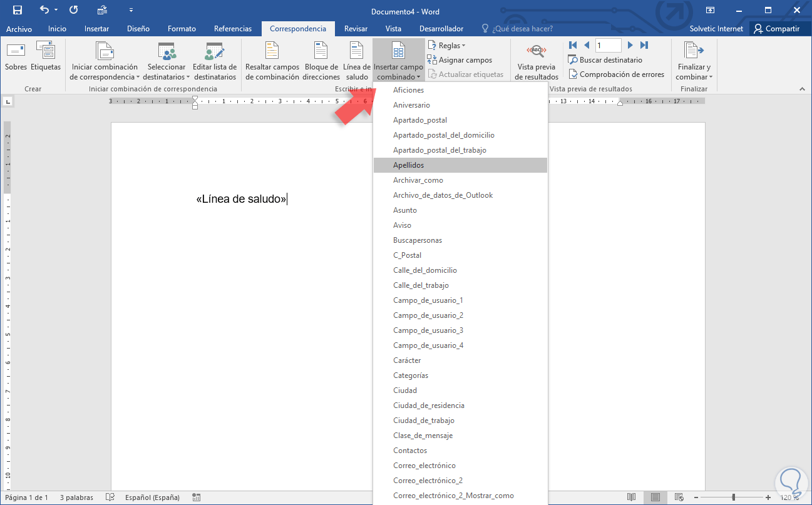This screenshot has width=812, height=505.
Task: Switch to the Vista tab
Action: pyautogui.click(x=393, y=29)
